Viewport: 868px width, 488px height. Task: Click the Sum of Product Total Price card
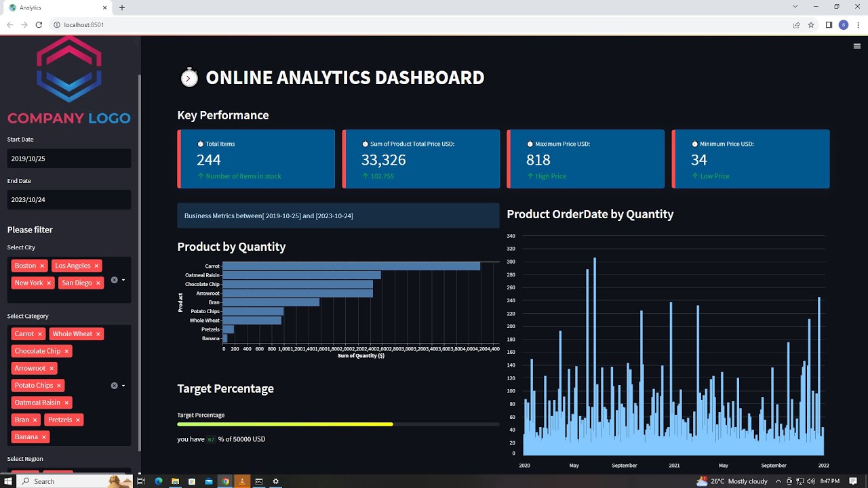click(420, 159)
